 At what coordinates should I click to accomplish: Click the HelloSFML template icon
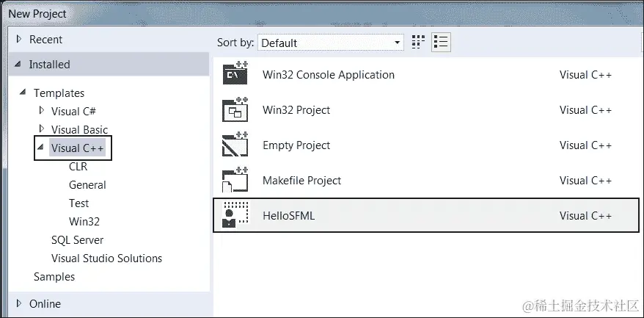click(x=235, y=215)
